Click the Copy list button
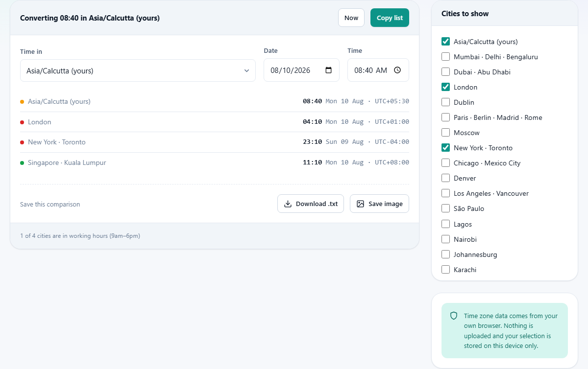 point(390,18)
